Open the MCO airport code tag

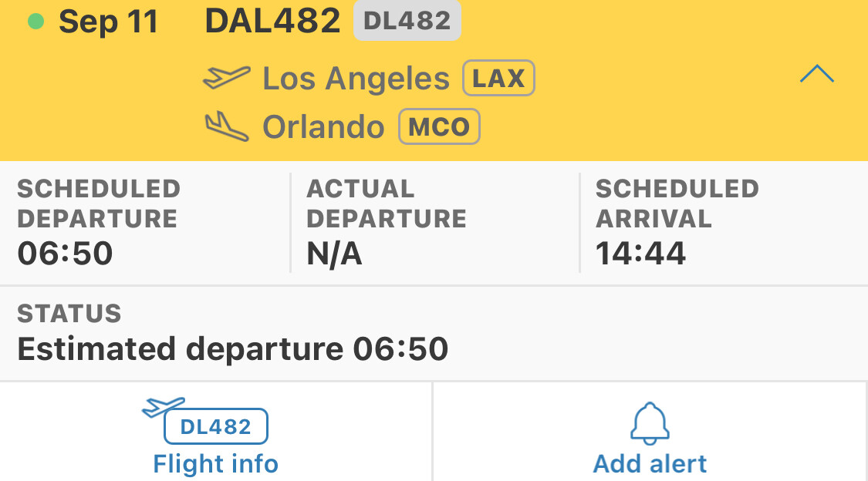[x=439, y=126]
